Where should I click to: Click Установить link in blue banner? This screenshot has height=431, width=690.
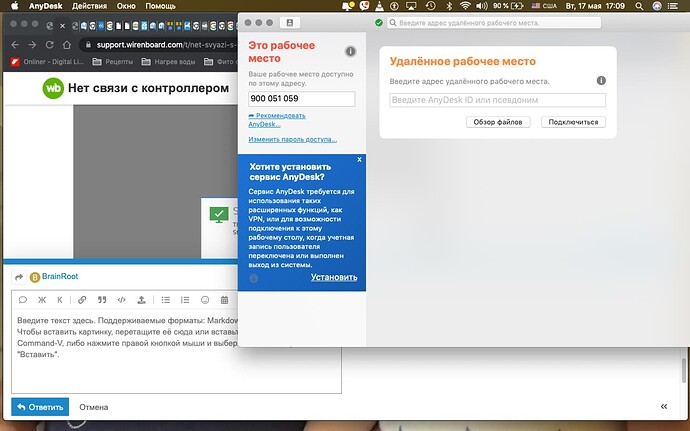(334, 277)
